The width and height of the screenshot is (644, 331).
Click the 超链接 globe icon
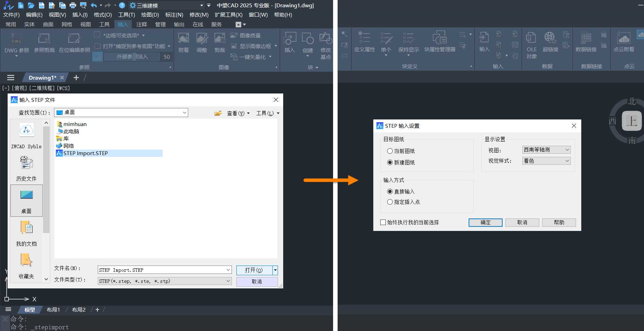pyautogui.click(x=550, y=37)
